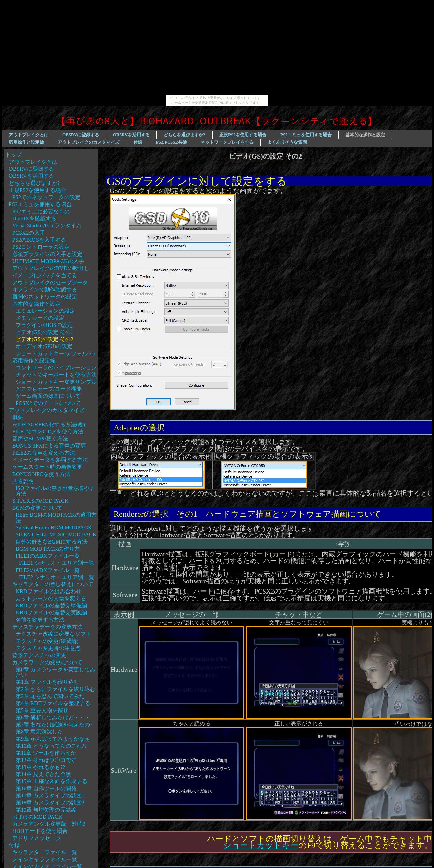Open the Interlacing (F5) dropdown
The image size is (434, 868).
pos(189,254)
